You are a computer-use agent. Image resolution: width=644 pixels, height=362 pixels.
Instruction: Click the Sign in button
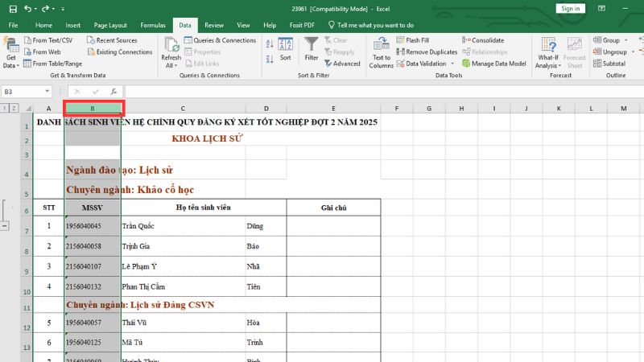(569, 8)
